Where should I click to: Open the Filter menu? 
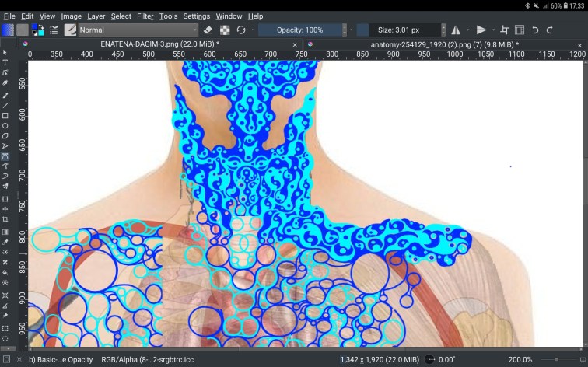click(x=145, y=16)
